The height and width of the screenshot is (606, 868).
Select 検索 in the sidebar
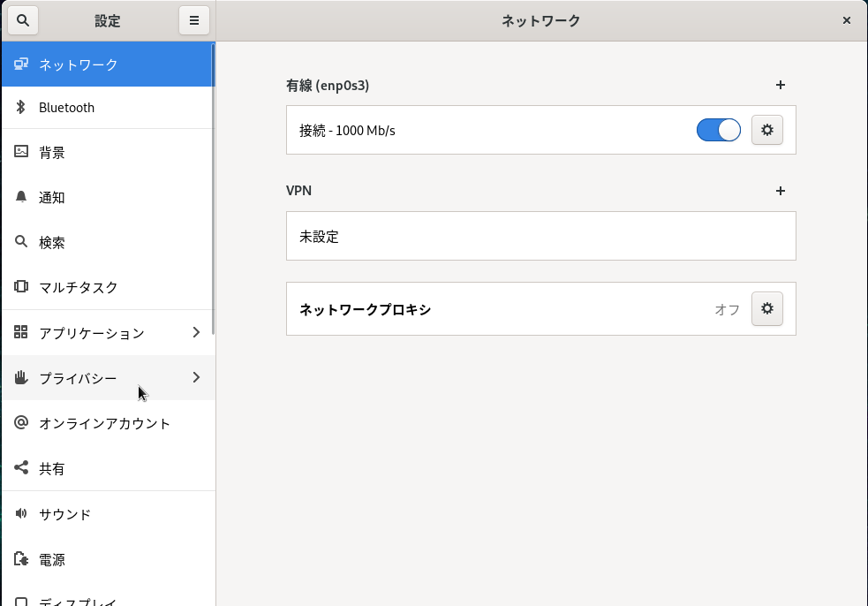pyautogui.click(x=52, y=242)
